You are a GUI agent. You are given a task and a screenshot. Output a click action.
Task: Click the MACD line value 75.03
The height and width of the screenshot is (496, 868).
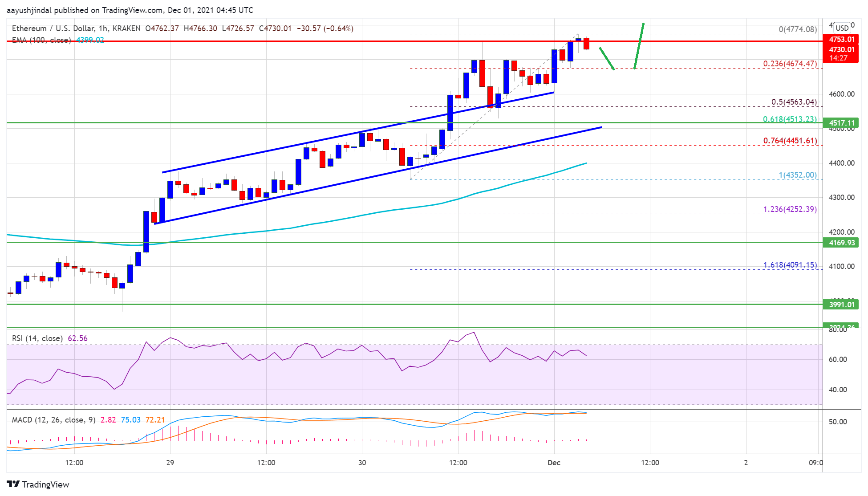tap(131, 420)
